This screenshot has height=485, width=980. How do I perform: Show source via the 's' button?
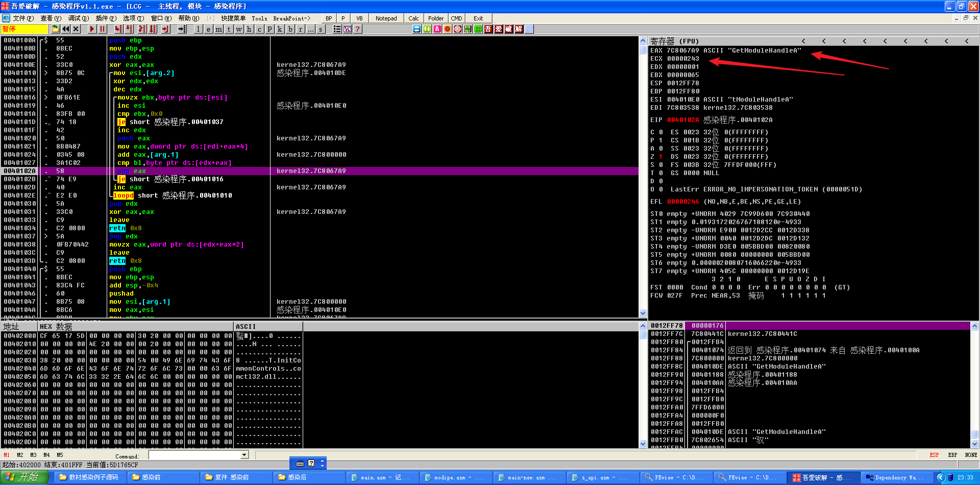click(321, 29)
